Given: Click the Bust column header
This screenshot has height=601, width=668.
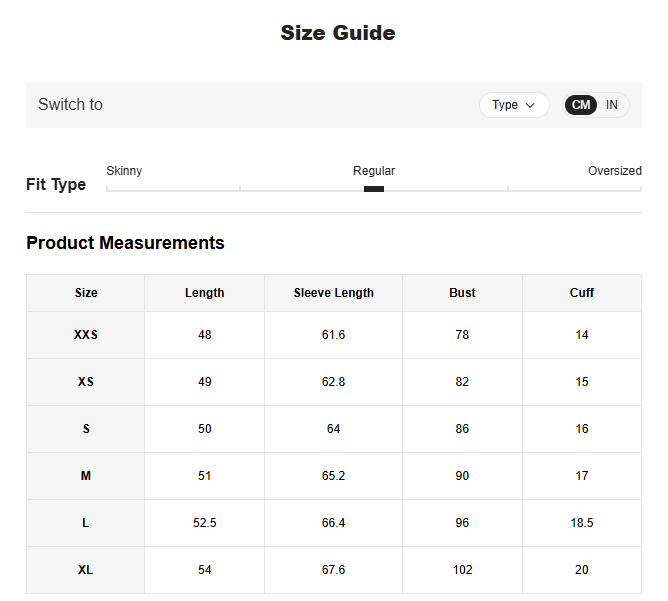Looking at the screenshot, I should (x=462, y=293).
